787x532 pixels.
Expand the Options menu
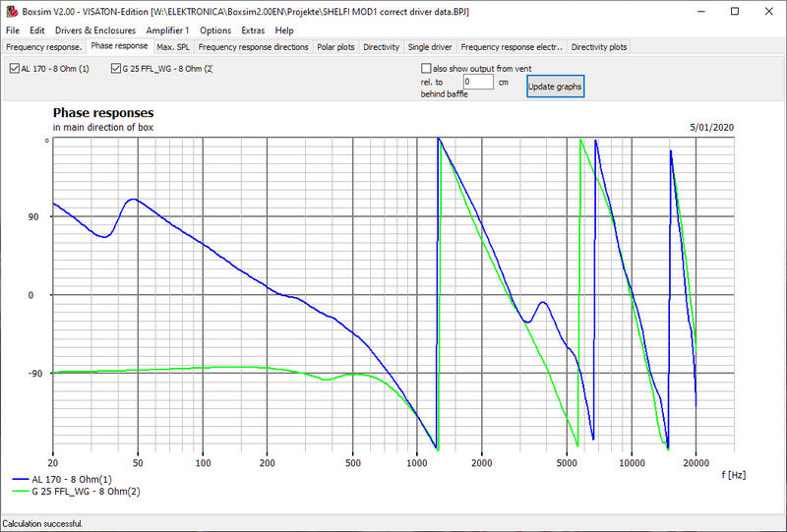(x=215, y=30)
